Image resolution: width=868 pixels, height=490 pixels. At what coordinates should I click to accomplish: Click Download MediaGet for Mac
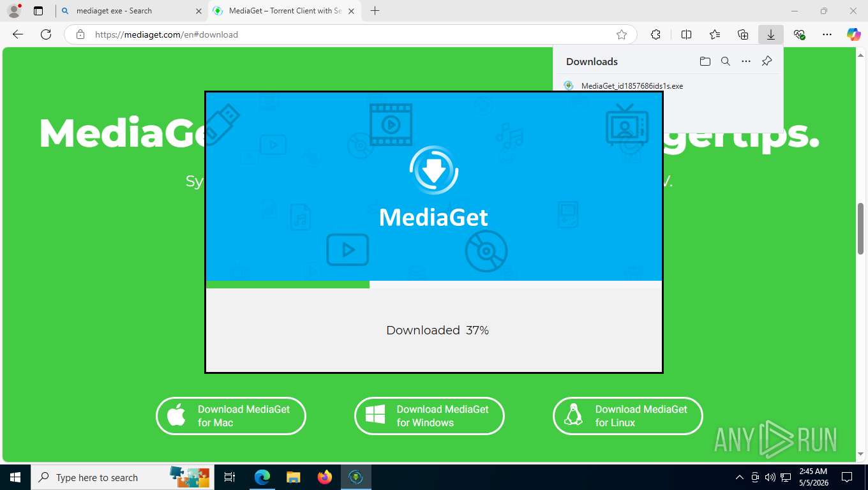[x=231, y=416]
